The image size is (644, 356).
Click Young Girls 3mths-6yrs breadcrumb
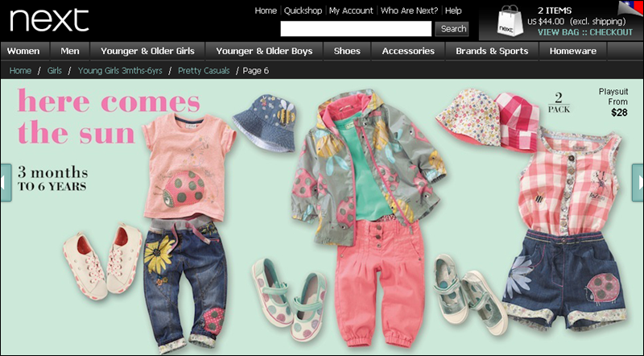pyautogui.click(x=120, y=71)
